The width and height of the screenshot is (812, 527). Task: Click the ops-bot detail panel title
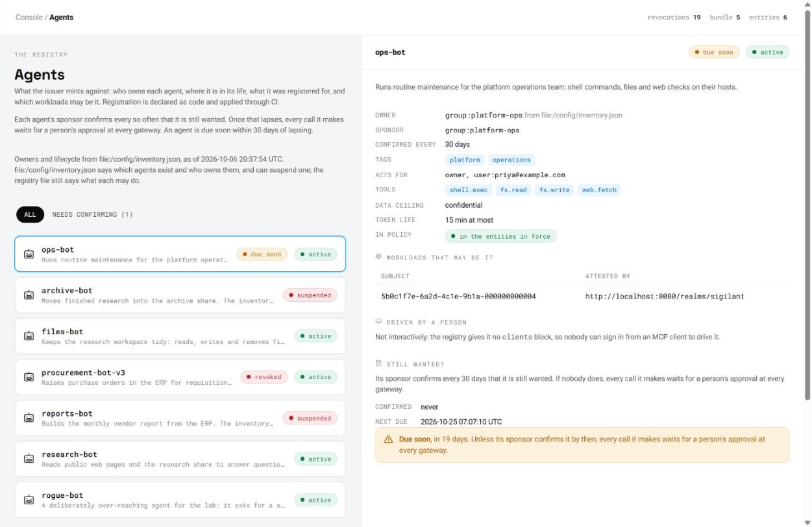point(390,52)
